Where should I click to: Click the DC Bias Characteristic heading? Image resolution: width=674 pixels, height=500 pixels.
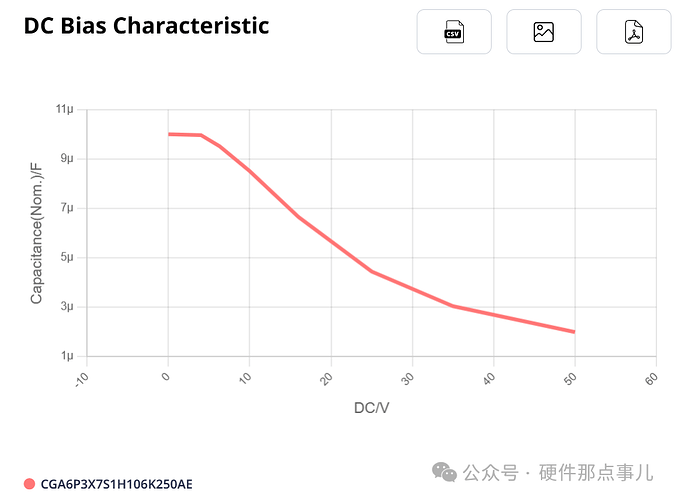(x=146, y=26)
